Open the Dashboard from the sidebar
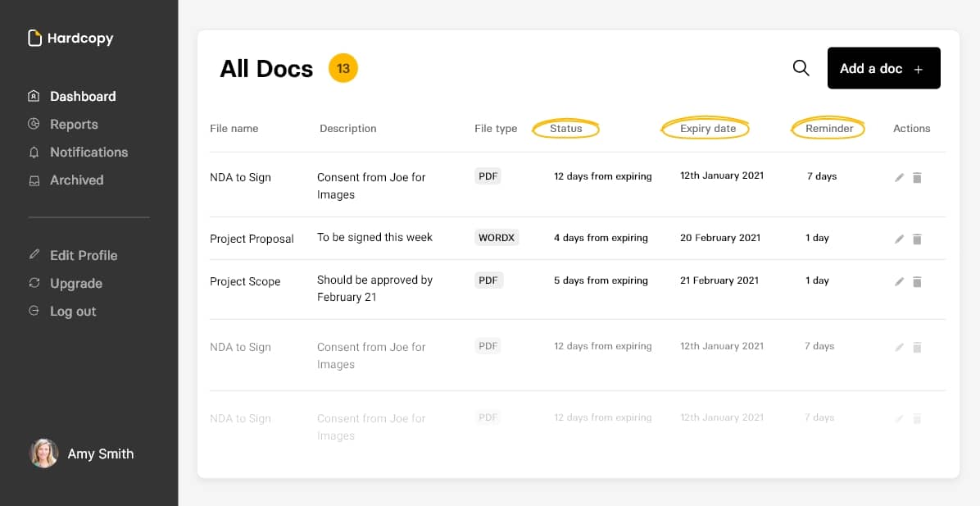The image size is (980, 506). [x=34, y=96]
